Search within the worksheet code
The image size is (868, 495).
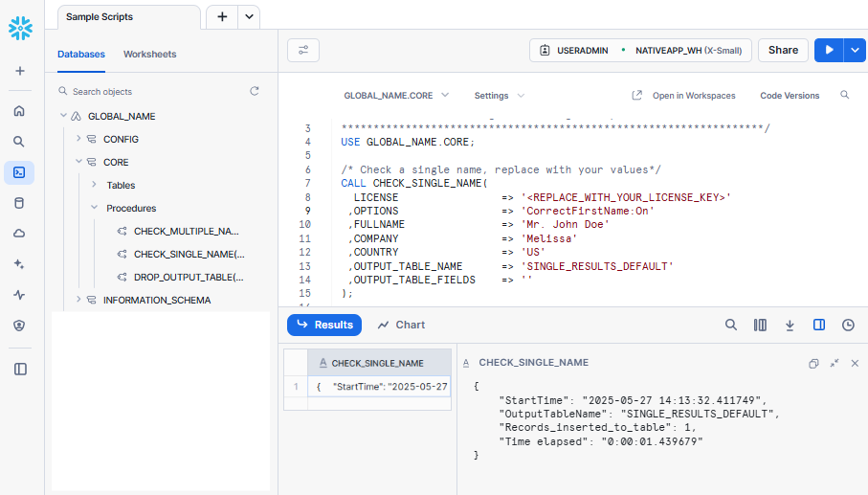pos(844,95)
